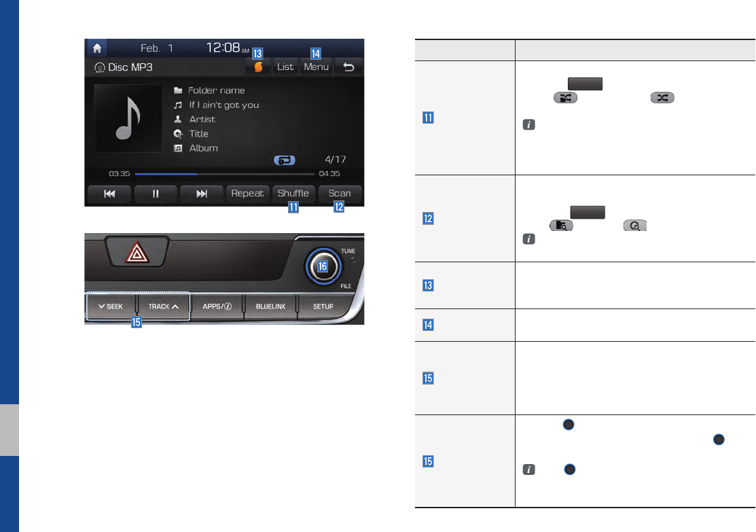Image resolution: width=756 pixels, height=532 pixels.
Task: Click the TUNE/FILE knob
Action: tap(323, 266)
